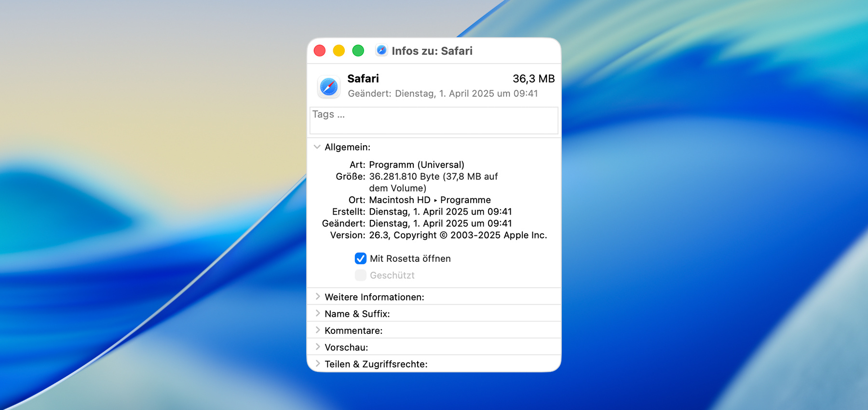The width and height of the screenshot is (868, 410).
Task: Collapse the Allgemein section
Action: tap(317, 147)
